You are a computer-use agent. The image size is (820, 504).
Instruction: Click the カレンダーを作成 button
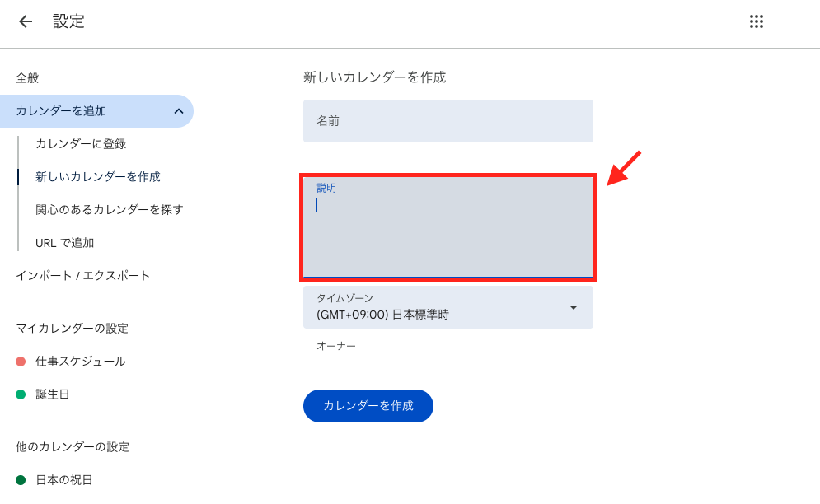pyautogui.click(x=368, y=406)
